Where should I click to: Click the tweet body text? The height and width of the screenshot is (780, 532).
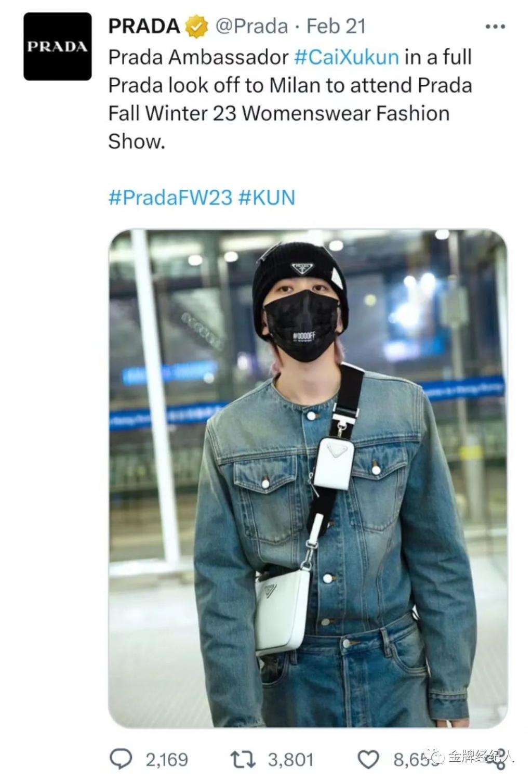[x=290, y=99]
